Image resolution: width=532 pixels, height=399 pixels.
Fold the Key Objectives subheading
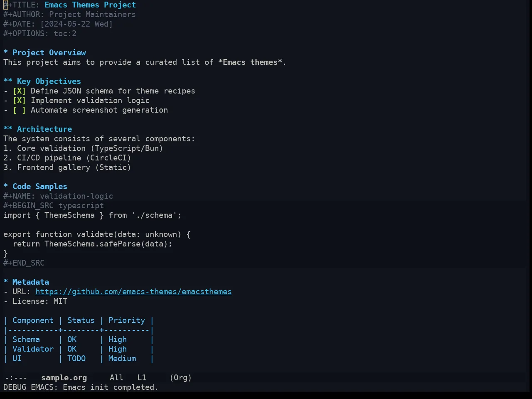click(x=42, y=81)
